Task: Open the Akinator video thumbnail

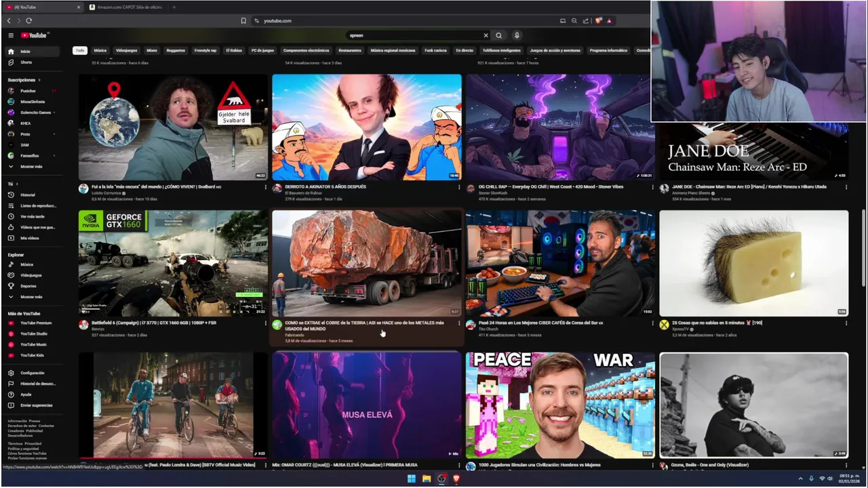Action: (x=367, y=127)
